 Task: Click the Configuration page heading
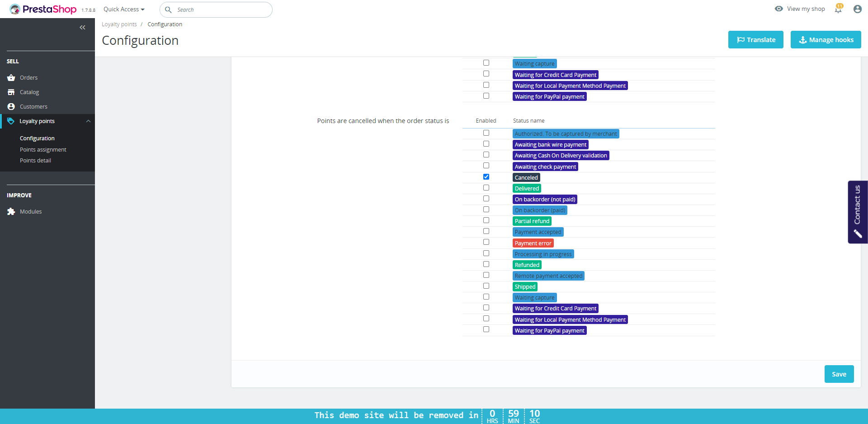tap(140, 41)
